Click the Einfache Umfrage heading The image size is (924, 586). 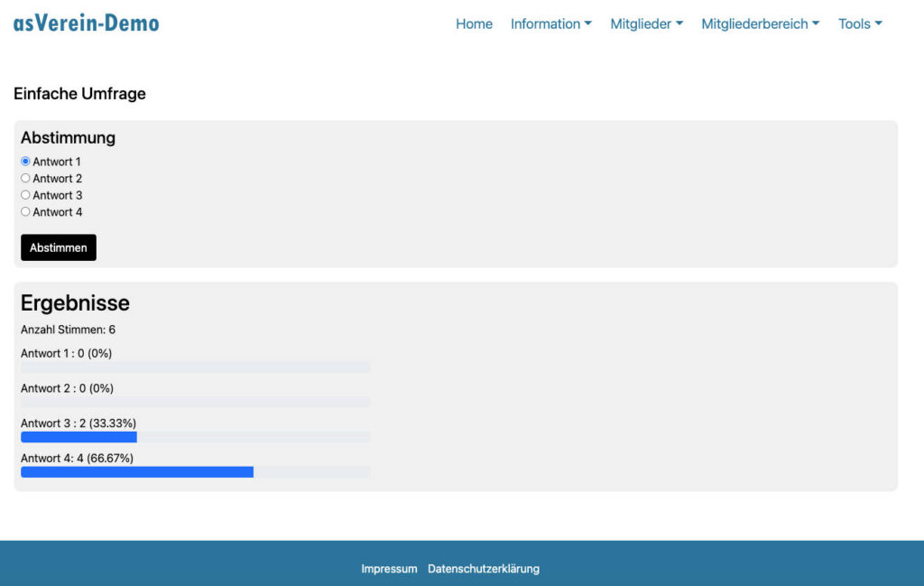coord(79,94)
